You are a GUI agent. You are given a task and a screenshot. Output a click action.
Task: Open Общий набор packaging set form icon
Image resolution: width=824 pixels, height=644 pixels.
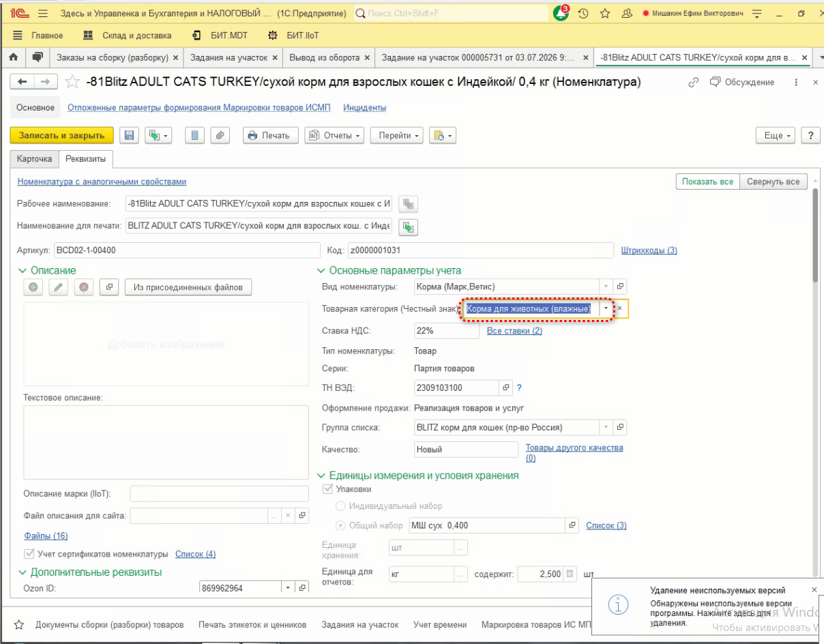coord(572,525)
